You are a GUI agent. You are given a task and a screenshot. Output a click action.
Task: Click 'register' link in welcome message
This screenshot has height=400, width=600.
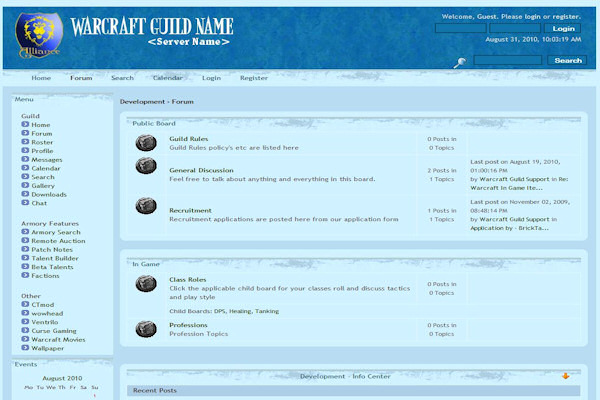coord(566,16)
